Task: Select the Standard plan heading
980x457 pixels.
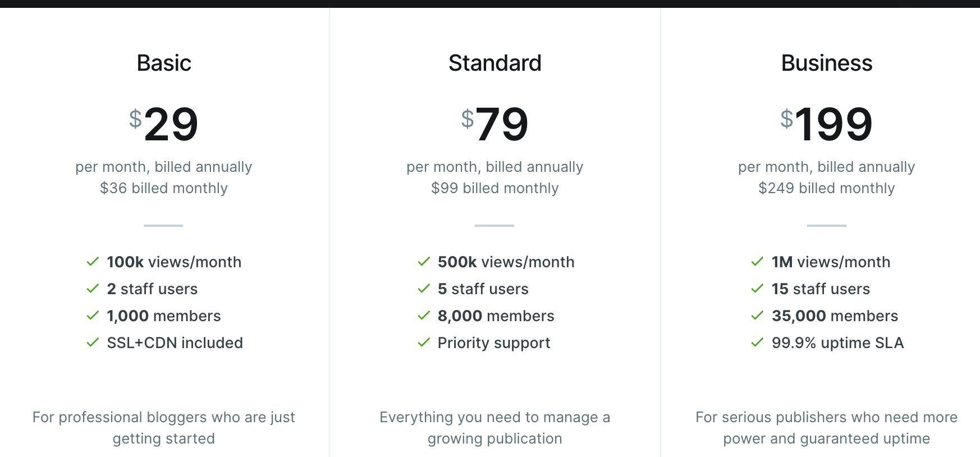Action: [494, 63]
